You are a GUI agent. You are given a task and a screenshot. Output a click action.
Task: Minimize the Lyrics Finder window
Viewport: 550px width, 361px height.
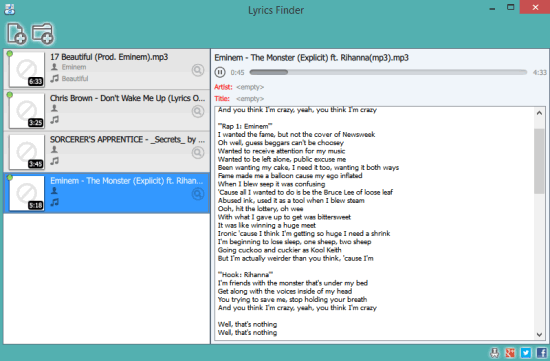tap(492, 8)
